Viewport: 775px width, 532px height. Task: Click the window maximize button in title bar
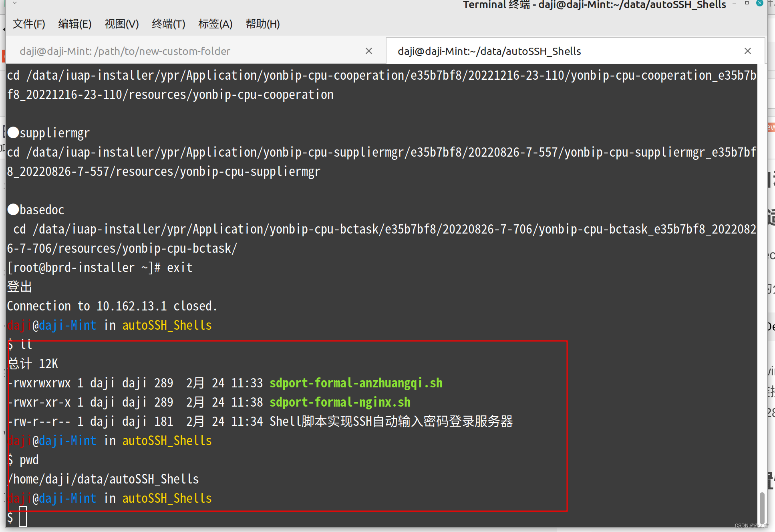tap(747, 3)
